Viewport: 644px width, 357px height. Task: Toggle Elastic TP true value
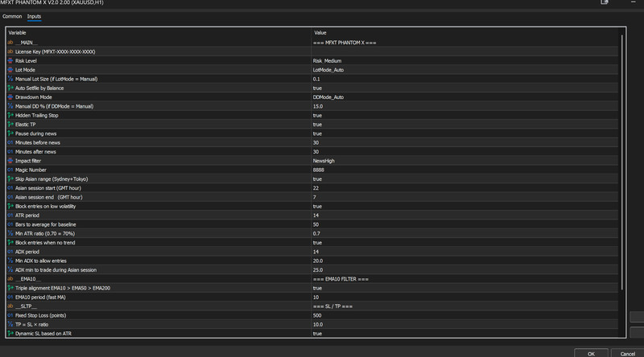tap(464, 125)
